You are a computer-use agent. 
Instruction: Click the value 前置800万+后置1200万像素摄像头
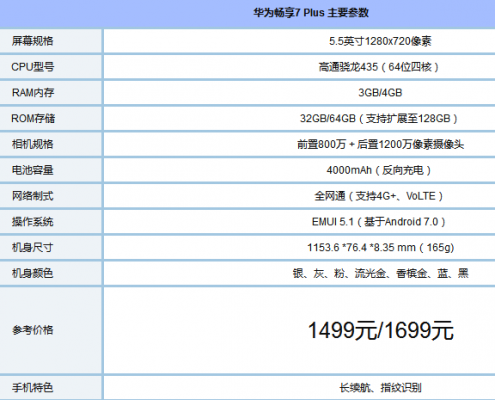click(380, 144)
